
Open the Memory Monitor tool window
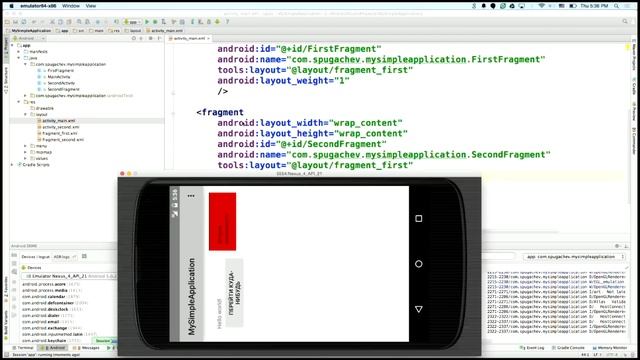coord(609,348)
